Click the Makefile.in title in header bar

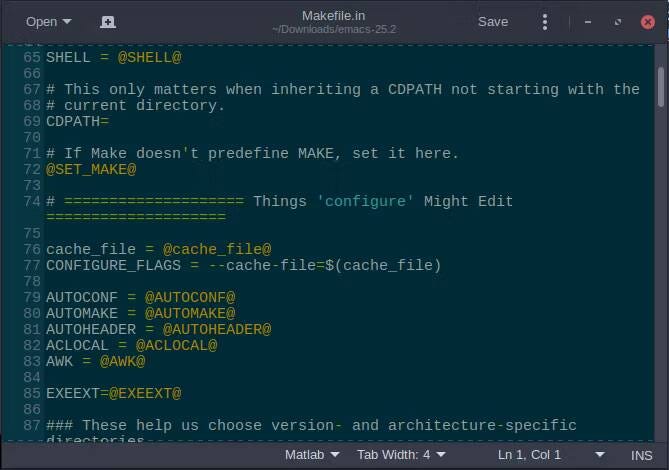click(x=334, y=15)
